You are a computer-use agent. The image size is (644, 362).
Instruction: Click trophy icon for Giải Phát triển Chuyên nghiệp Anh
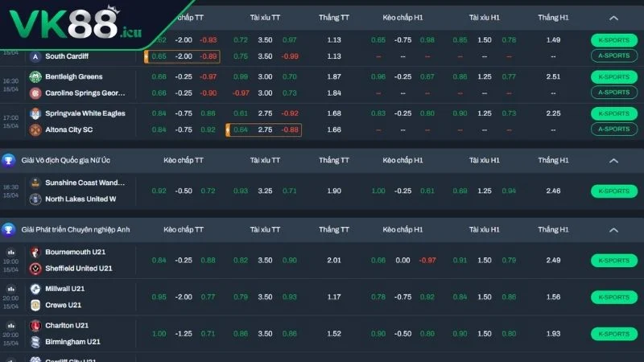coord(9,230)
